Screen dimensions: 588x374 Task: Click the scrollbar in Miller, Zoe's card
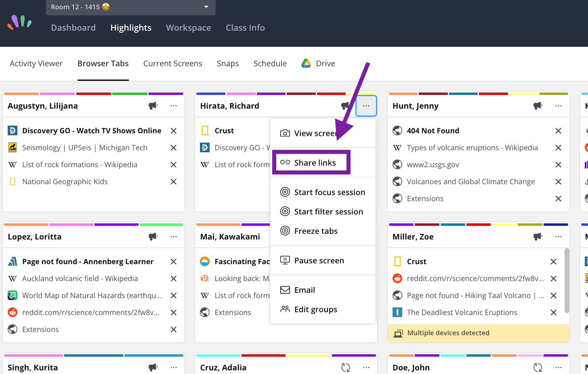pyautogui.click(x=567, y=280)
